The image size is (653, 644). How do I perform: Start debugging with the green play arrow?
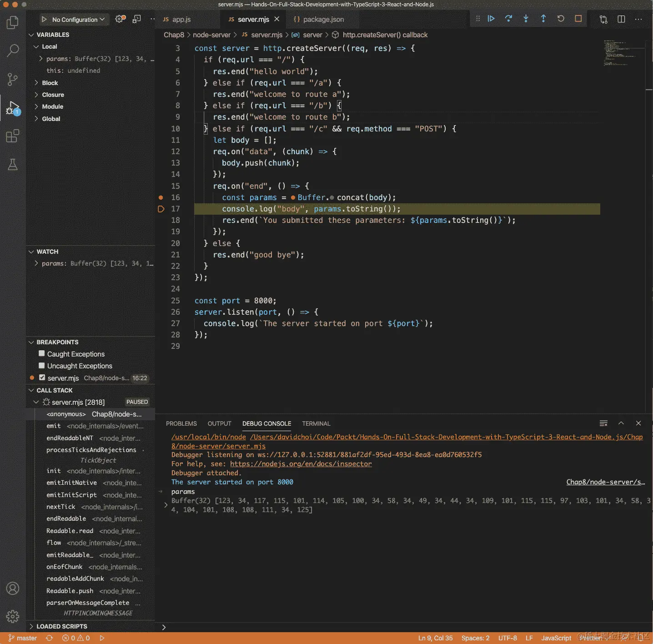(44, 20)
